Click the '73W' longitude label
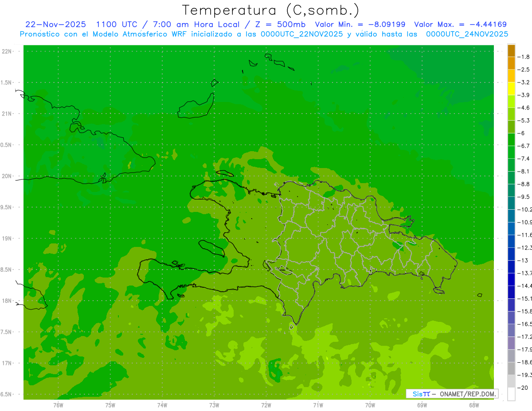 [214, 405]
